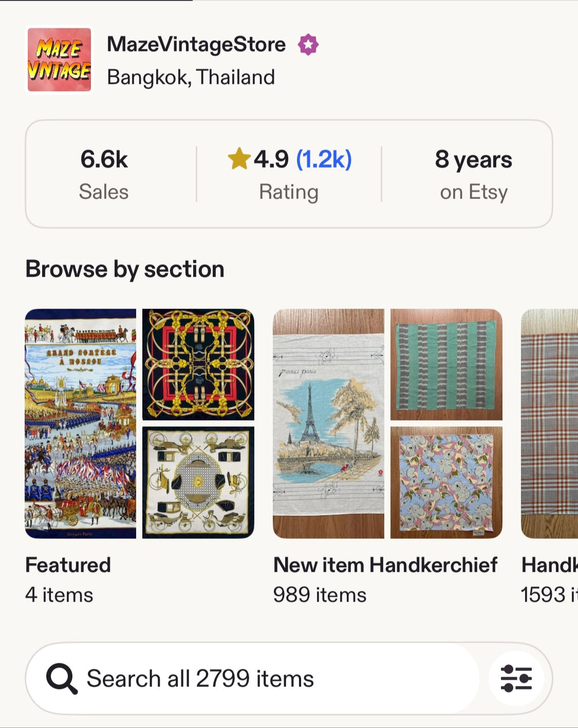Open the koala print handkerchief image
The height and width of the screenshot is (728, 578).
pyautogui.click(x=446, y=482)
